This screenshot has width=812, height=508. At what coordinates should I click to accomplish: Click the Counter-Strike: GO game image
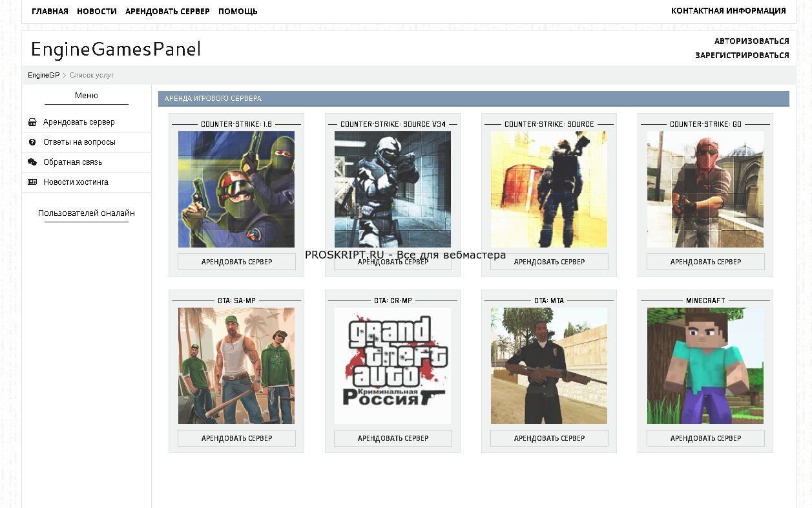point(705,189)
